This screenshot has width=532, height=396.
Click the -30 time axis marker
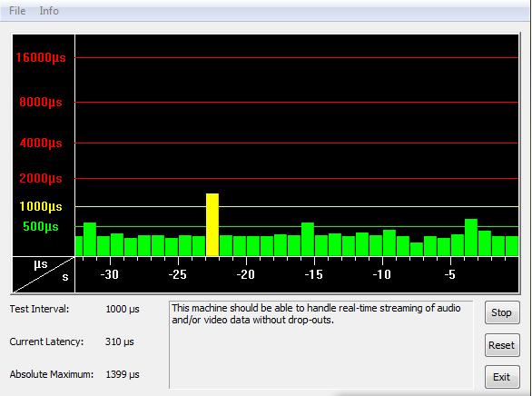pos(110,274)
